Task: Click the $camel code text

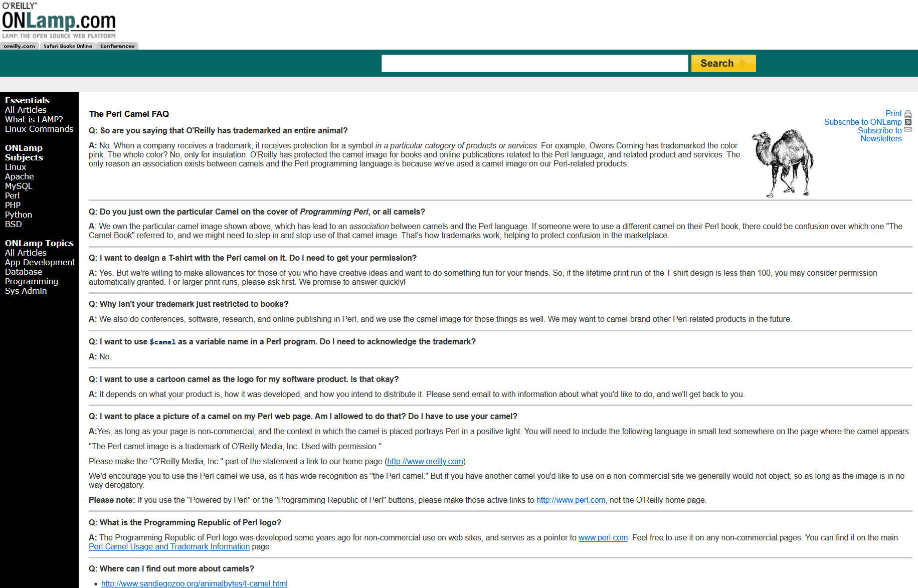Action: (x=162, y=342)
